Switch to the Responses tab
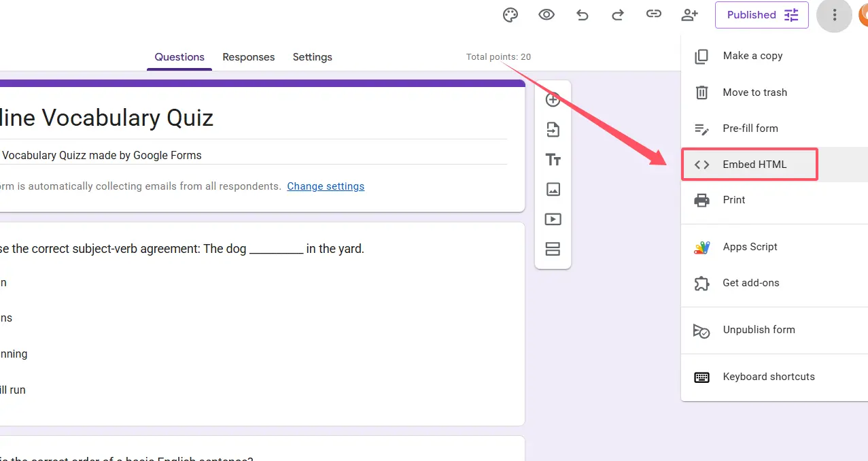868x461 pixels. coord(249,57)
